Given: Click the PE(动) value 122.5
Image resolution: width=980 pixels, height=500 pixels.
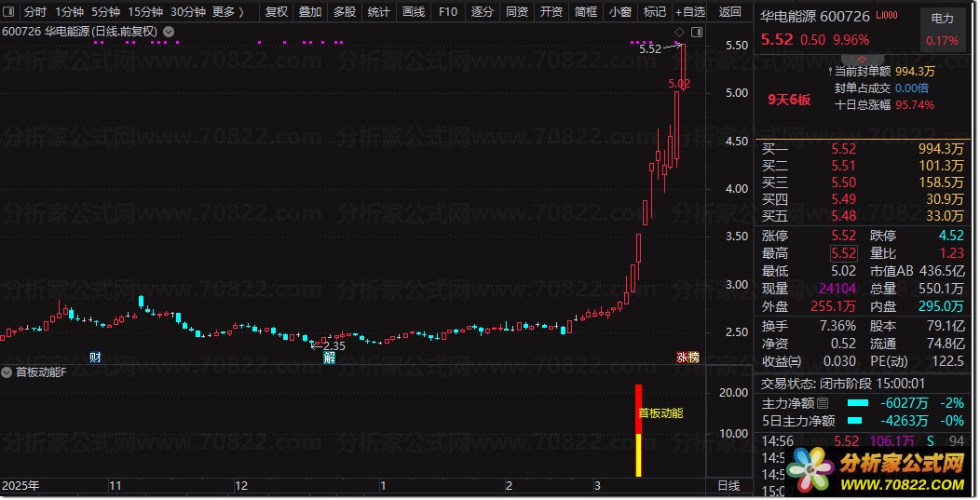Looking at the screenshot, I should tap(947, 361).
